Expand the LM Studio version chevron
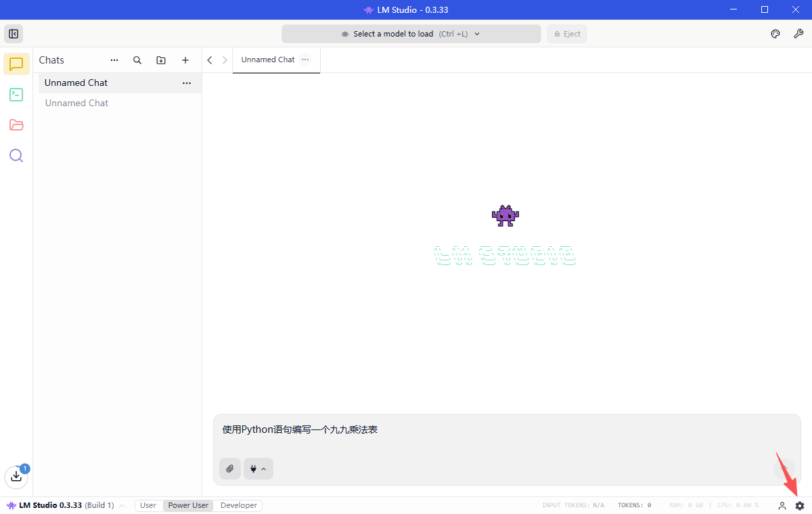The image size is (812, 514). (x=121, y=505)
